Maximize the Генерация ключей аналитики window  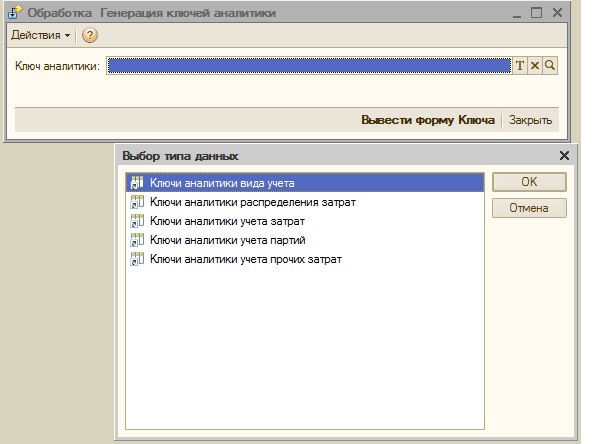(536, 13)
